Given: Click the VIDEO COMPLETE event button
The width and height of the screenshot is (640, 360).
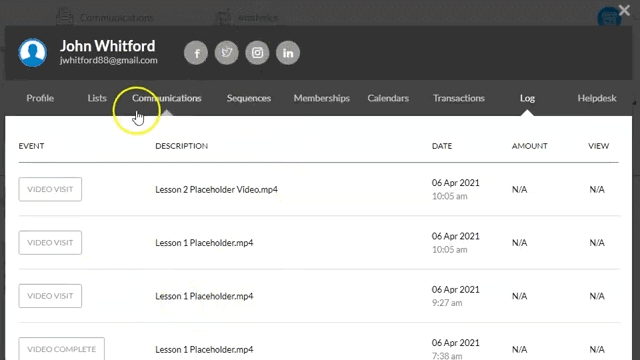Looking at the screenshot, I should pos(62,349).
